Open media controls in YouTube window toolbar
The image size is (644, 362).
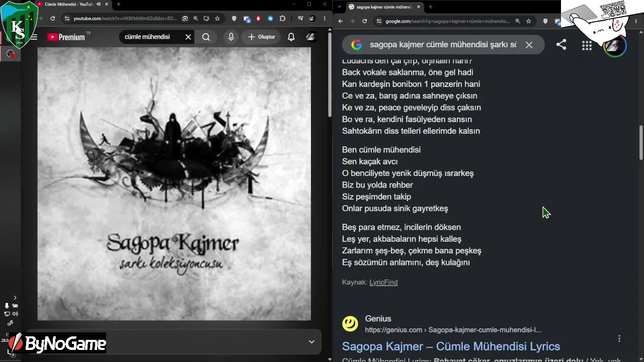pyautogui.click(x=300, y=19)
